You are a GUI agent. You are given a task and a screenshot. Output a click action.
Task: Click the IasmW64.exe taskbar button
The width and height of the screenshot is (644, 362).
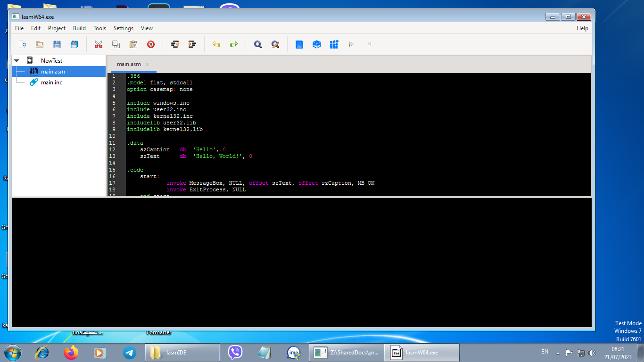coord(421,352)
